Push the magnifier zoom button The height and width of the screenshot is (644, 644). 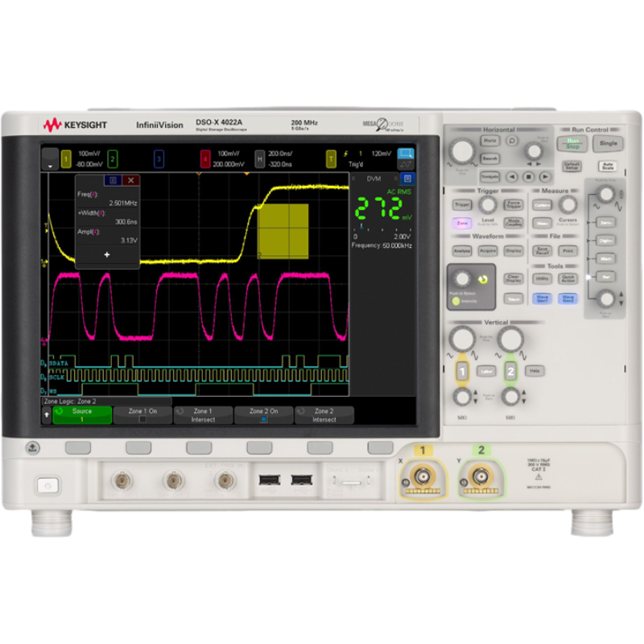(x=512, y=141)
